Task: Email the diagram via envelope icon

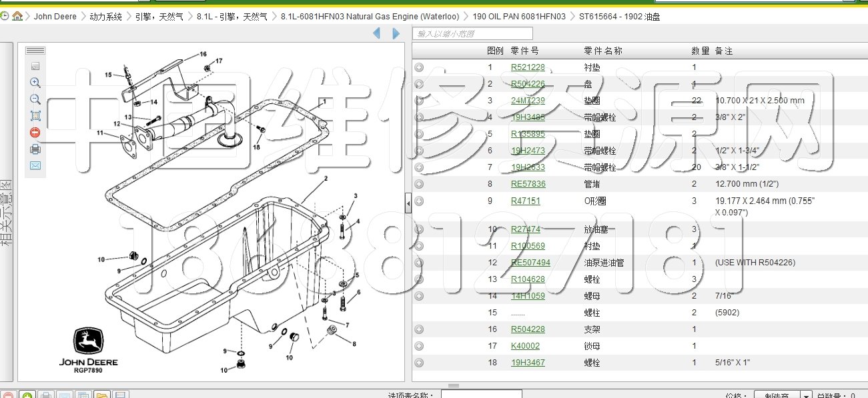Action: click(x=35, y=165)
